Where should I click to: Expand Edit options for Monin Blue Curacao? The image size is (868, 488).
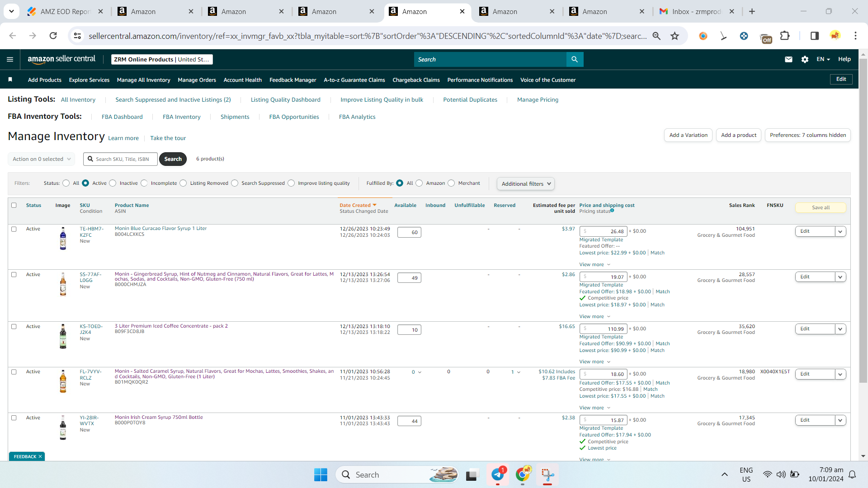(840, 231)
